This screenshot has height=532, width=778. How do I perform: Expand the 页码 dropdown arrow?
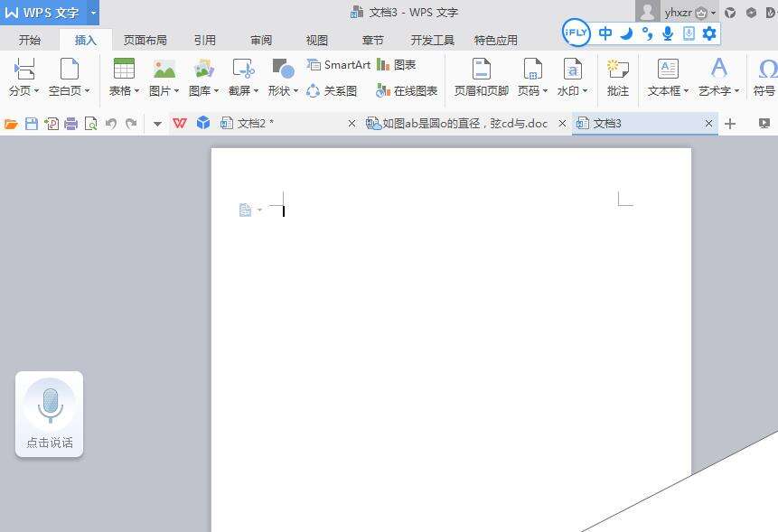(545, 90)
